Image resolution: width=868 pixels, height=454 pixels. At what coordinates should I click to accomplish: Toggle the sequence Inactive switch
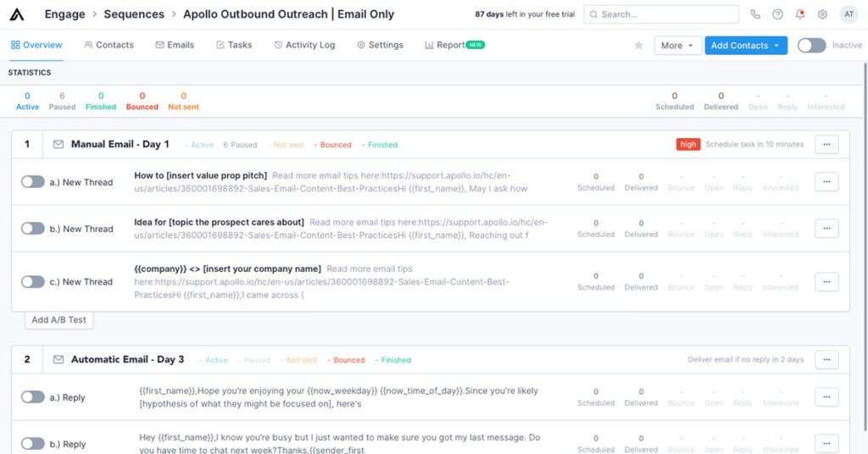pos(811,46)
